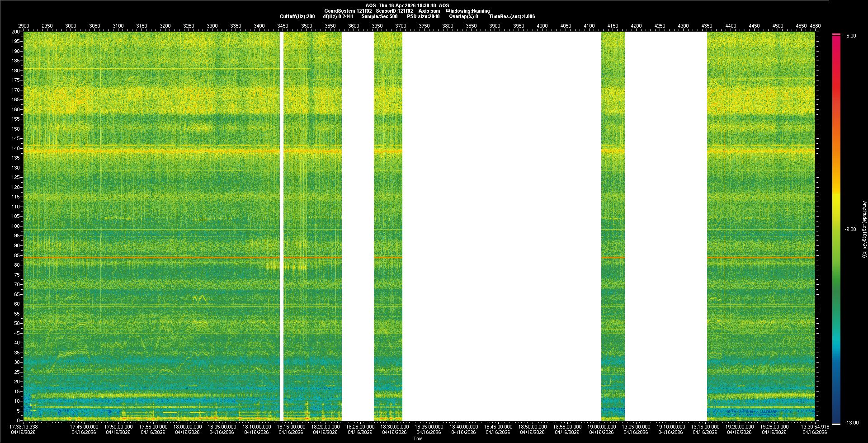Click the 4000 tick on the top axis
The height and width of the screenshot is (443, 868).
tap(542, 26)
